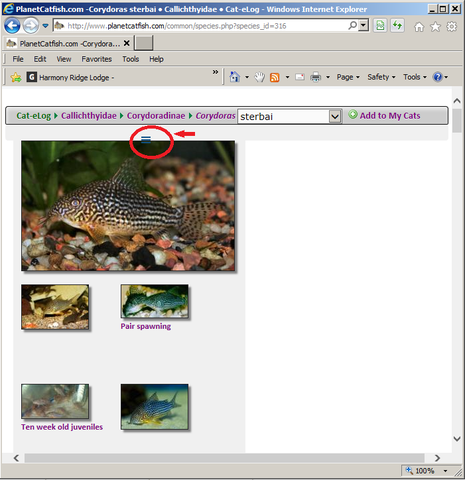Open the Pair spawning thumbnail image
This screenshot has width=465, height=480.
pyautogui.click(x=155, y=301)
